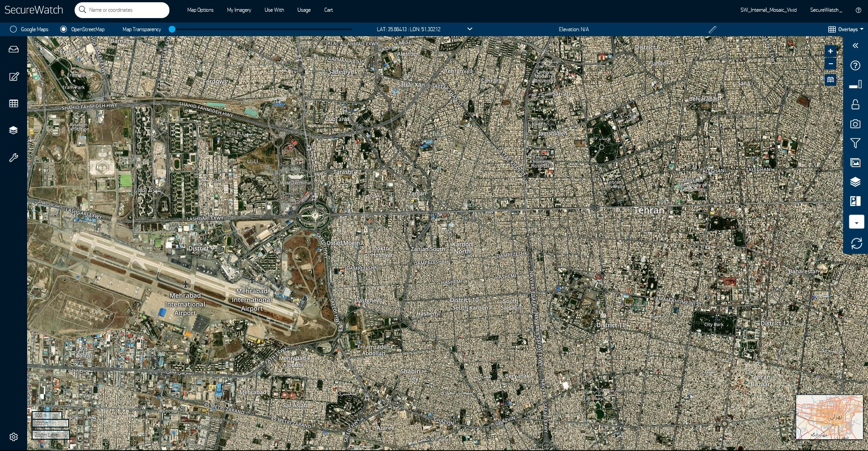Click the District 6 map label
The height and width of the screenshot is (451, 868).
(x=647, y=47)
